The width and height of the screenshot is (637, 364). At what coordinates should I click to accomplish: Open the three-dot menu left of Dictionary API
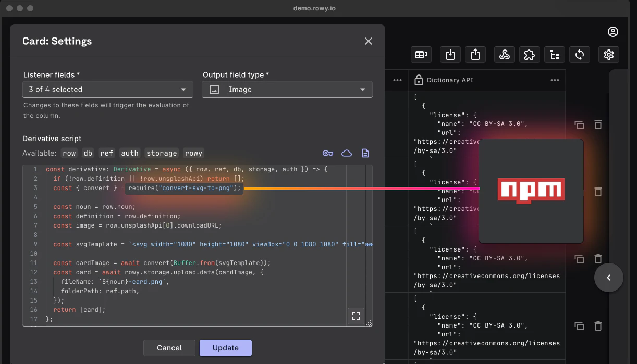397,80
